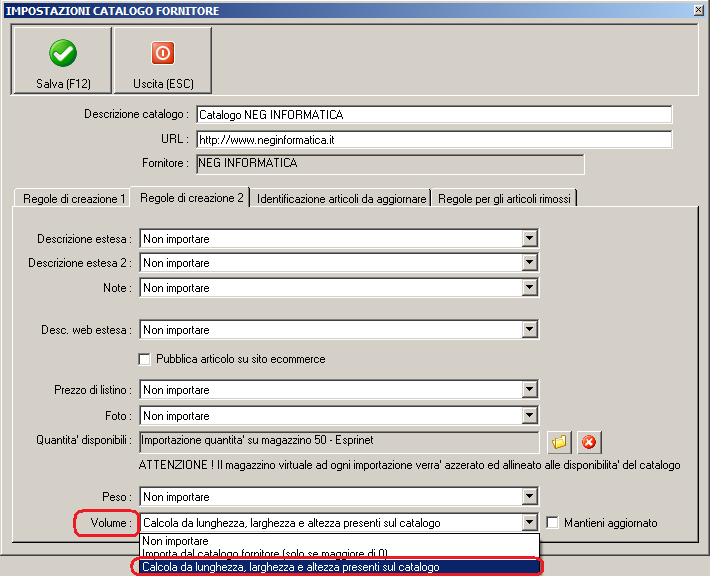Click the URL input field
710x576 pixels.
coord(434,139)
